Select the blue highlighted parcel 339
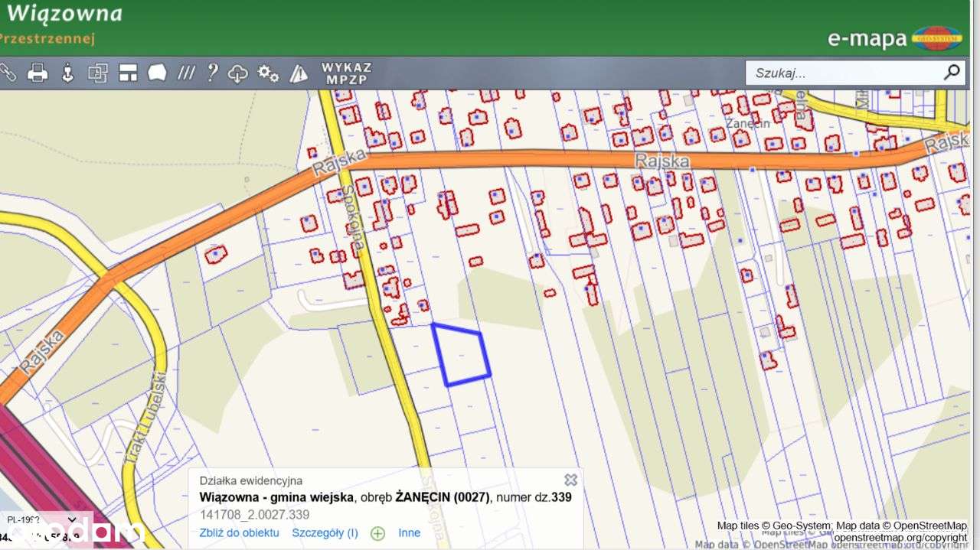The height and width of the screenshot is (550, 980). 462,356
